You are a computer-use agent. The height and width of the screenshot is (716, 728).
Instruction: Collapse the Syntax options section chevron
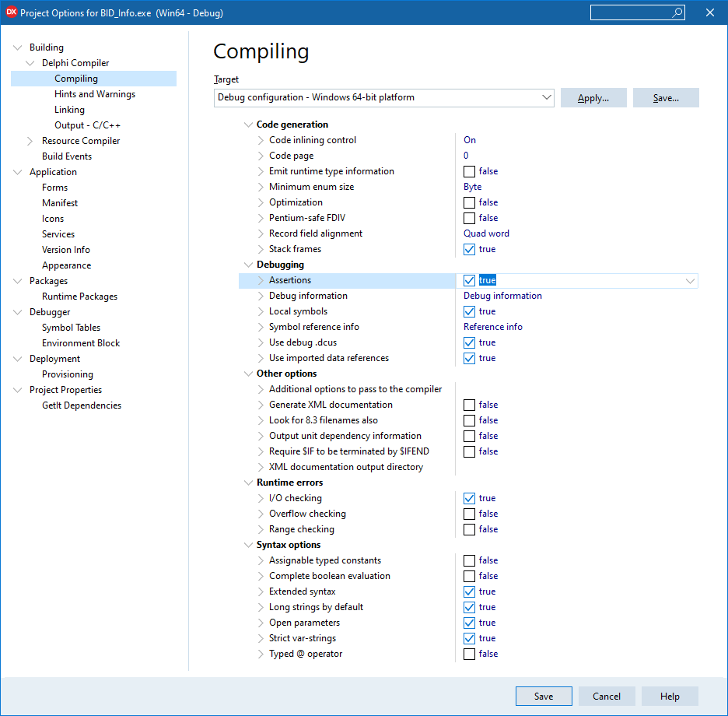[x=248, y=545]
